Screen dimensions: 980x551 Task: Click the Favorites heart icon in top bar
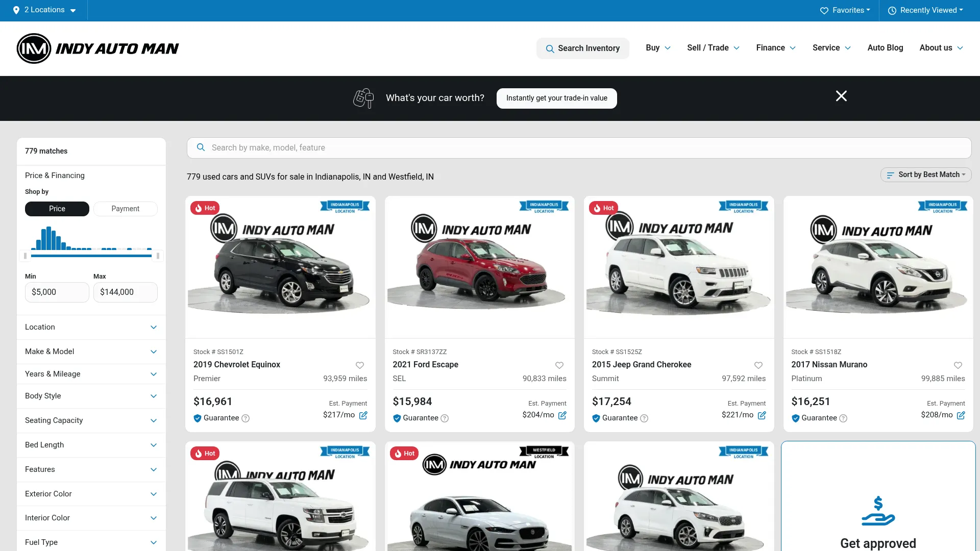click(824, 10)
